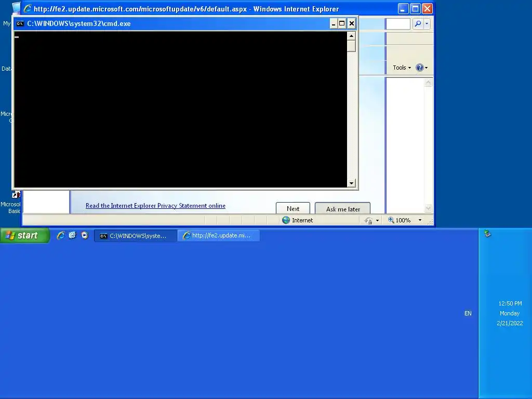Click the Next button
532x399 pixels.
tap(293, 209)
